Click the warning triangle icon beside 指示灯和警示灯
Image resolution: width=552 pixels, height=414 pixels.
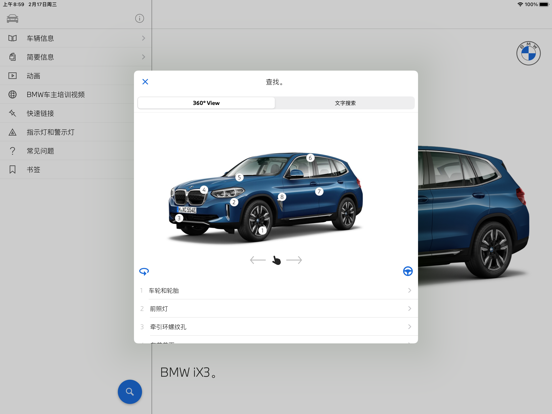click(x=12, y=132)
